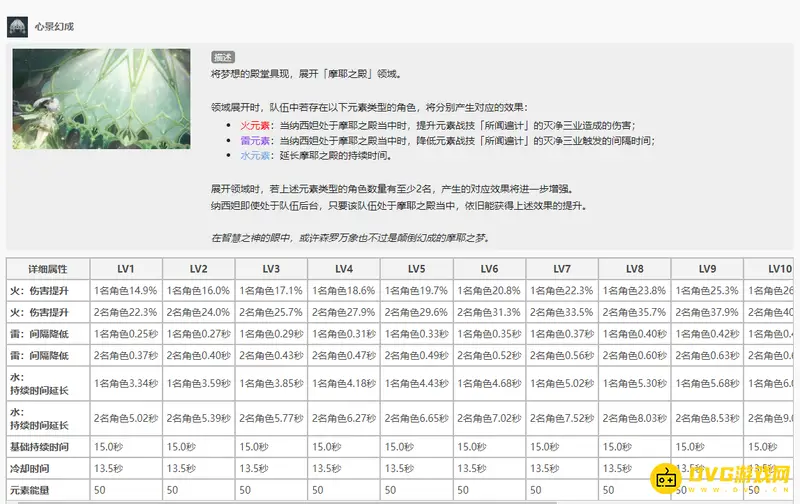Click the LV5 column header

tap(417, 269)
